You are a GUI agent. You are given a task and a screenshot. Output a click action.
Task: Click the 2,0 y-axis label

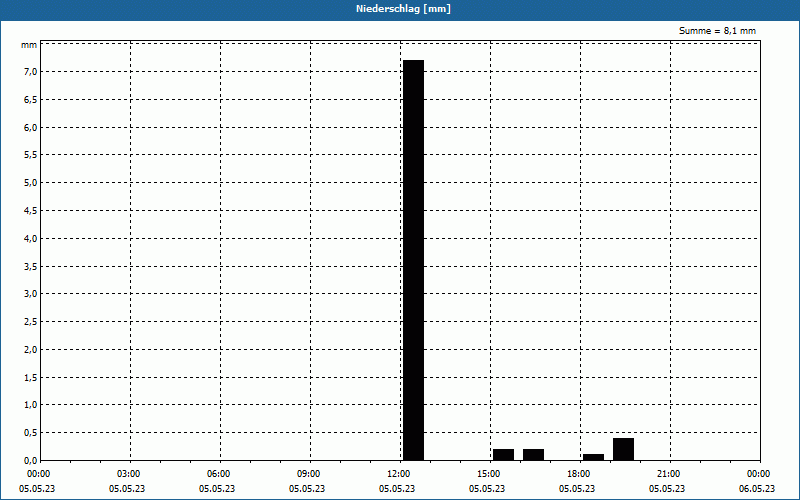click(x=31, y=349)
